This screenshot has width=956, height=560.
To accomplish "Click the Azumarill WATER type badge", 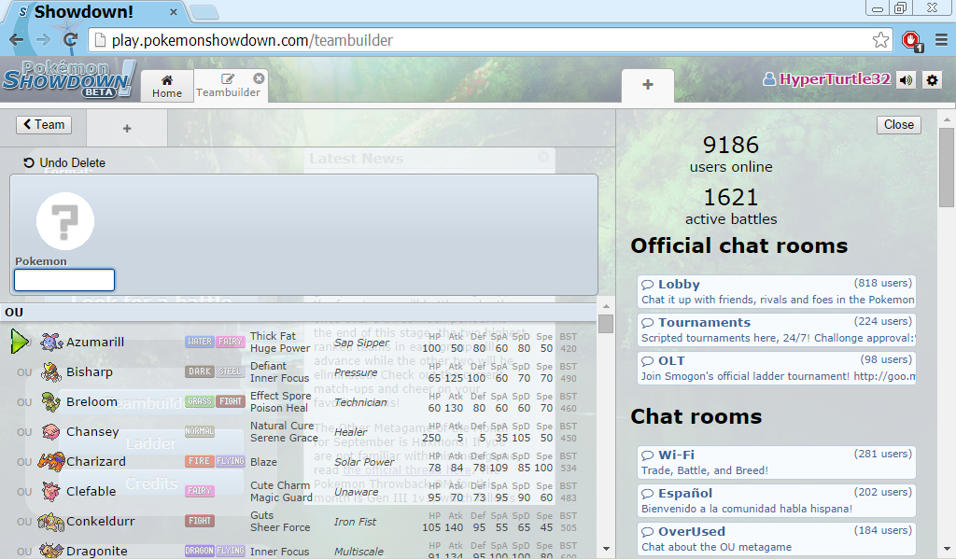I will point(200,342).
